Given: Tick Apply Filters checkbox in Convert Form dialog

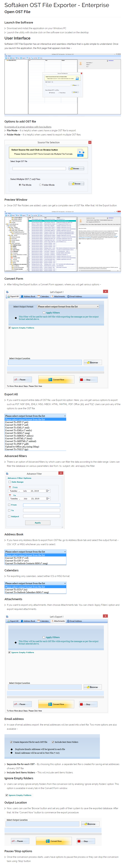Looking at the screenshot, I should pyautogui.click(x=44, y=313).
